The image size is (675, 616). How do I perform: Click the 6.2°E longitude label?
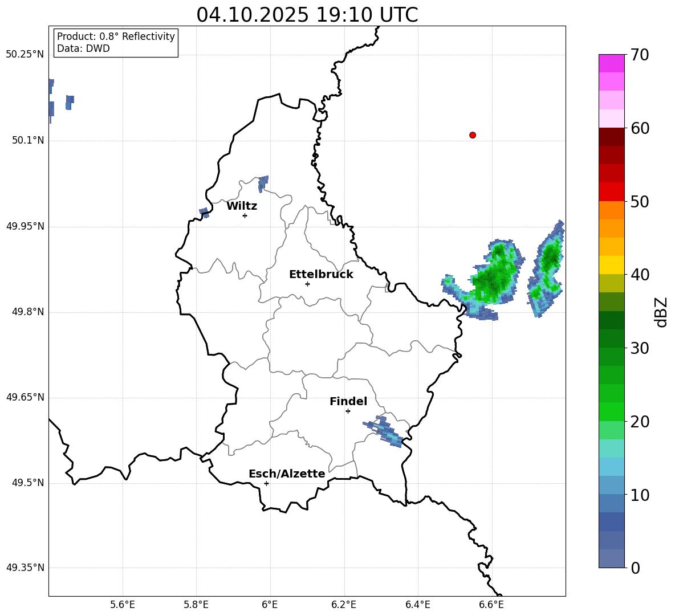(344, 605)
